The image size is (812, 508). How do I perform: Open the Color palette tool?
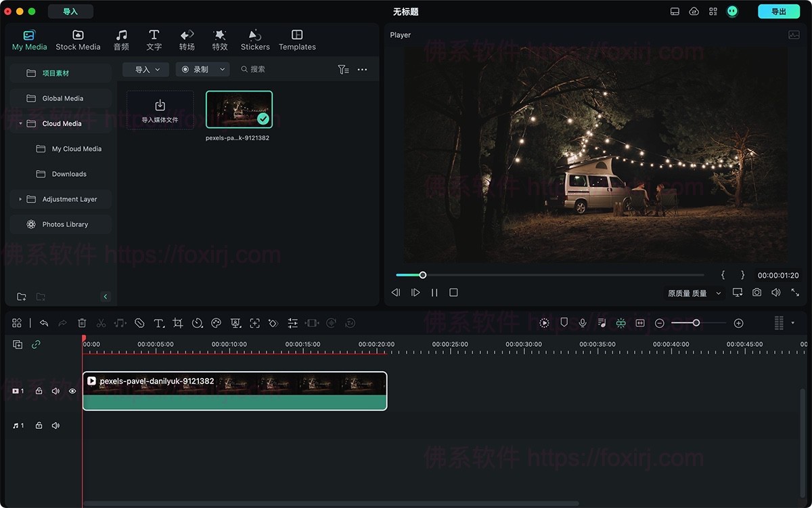tap(216, 323)
